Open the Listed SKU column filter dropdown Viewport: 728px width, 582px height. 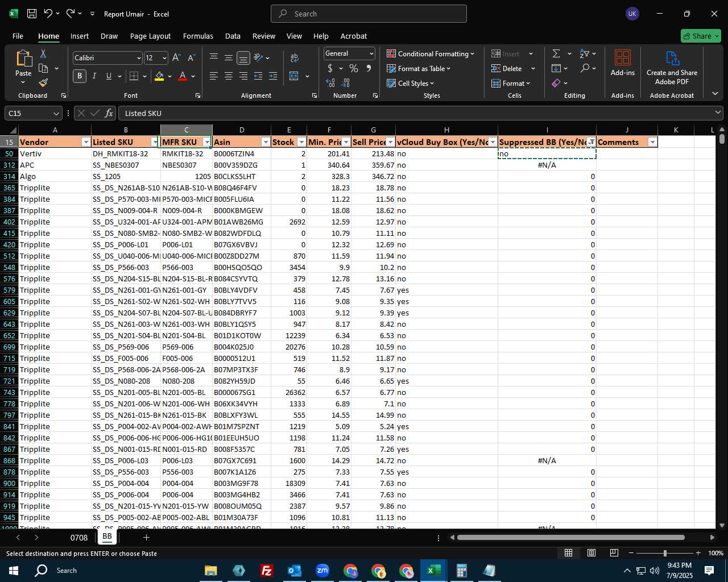pyautogui.click(x=155, y=142)
